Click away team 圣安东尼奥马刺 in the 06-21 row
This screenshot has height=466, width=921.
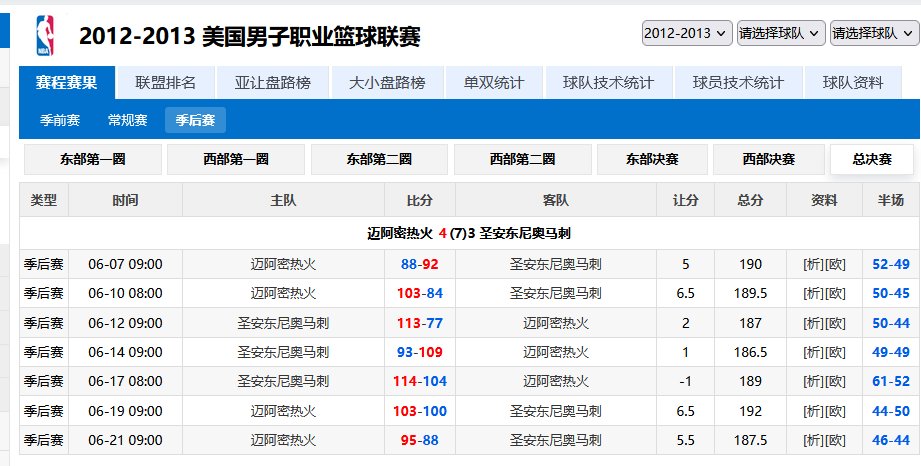point(556,440)
